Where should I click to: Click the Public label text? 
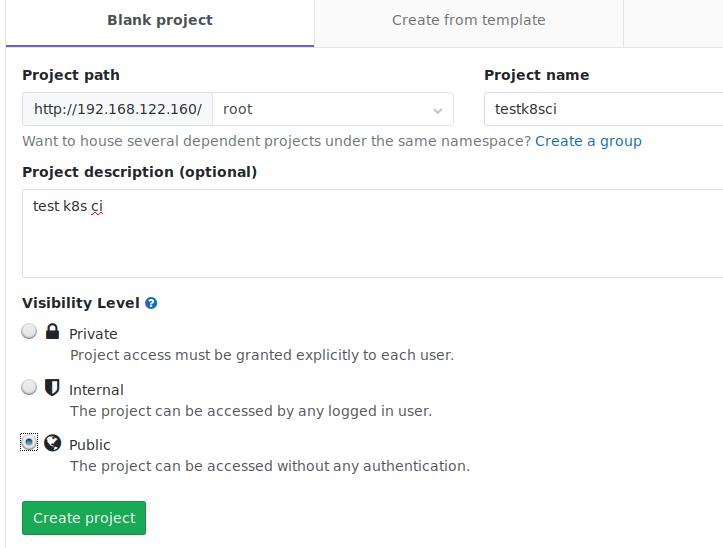click(x=90, y=445)
